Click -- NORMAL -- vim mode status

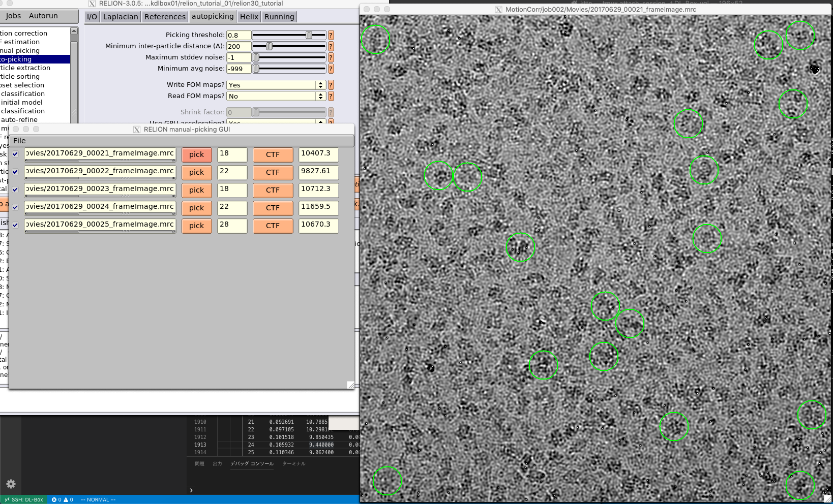point(98,500)
